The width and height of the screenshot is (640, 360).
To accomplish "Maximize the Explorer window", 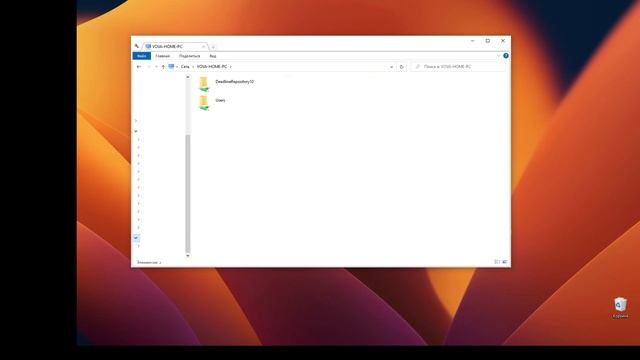I will [488, 41].
